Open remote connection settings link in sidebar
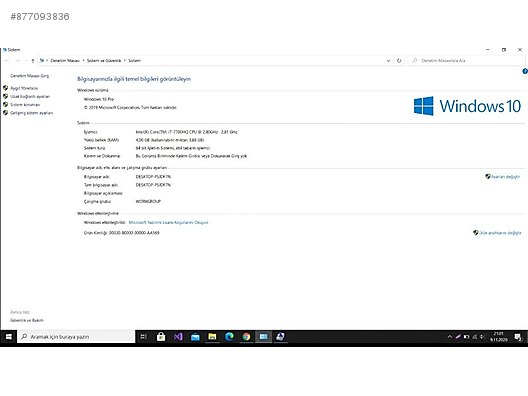Viewport: 528px width, 396px height. [30, 96]
